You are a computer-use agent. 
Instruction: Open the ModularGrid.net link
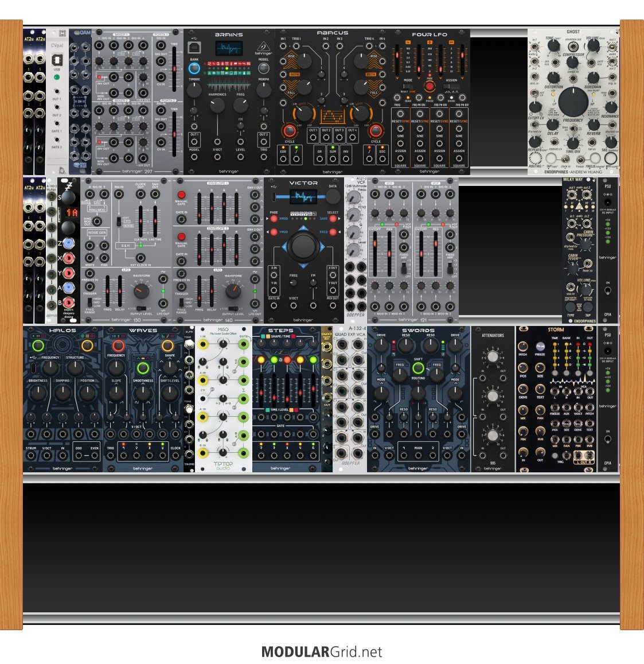321,652
